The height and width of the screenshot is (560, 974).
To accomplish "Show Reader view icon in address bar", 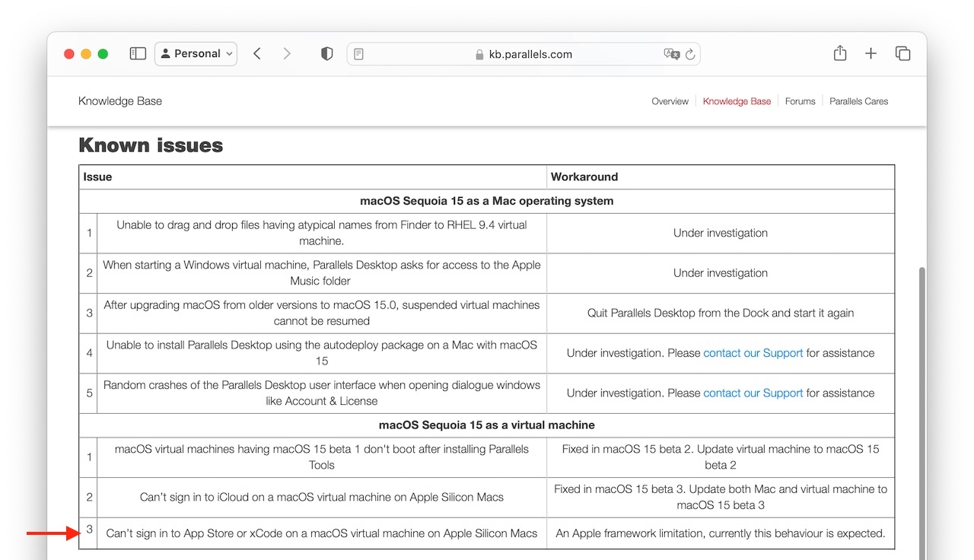I will coord(359,54).
